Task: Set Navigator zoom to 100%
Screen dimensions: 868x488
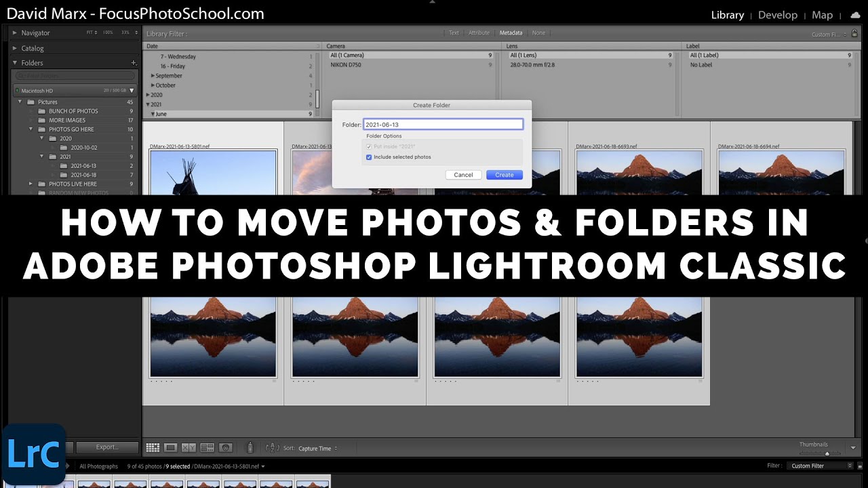Action: 107,33
